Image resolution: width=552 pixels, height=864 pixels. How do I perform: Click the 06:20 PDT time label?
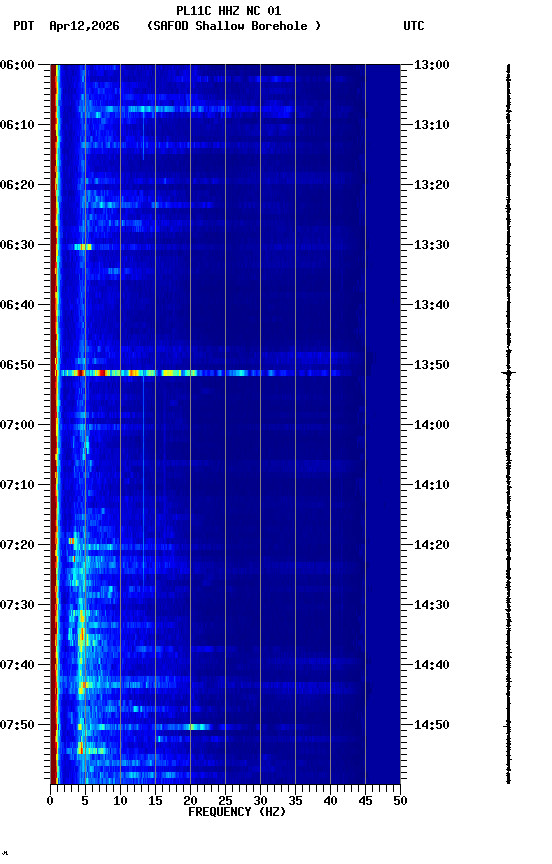17,185
